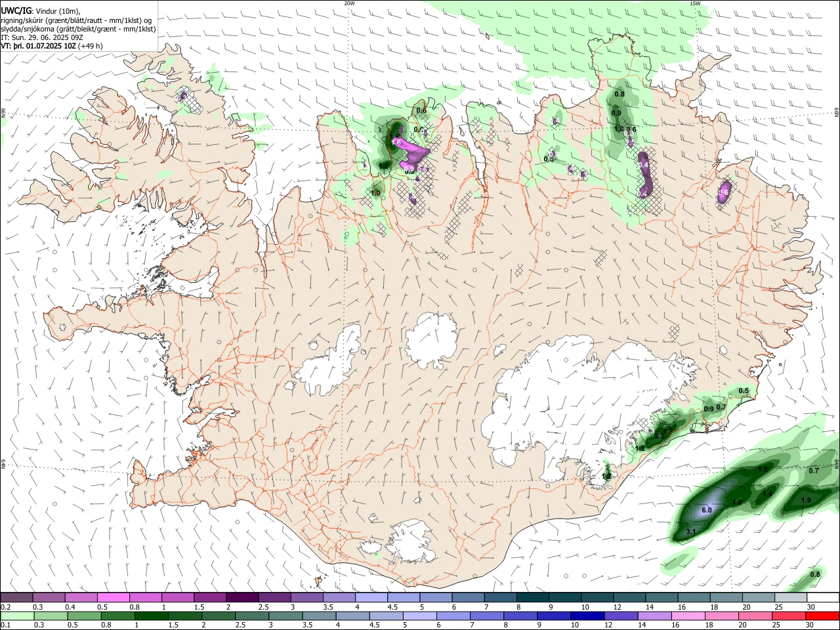Pick the bright magenta 0.5 swatch on the snow scale
The width and height of the screenshot is (840, 630).
pyautogui.click(x=113, y=598)
